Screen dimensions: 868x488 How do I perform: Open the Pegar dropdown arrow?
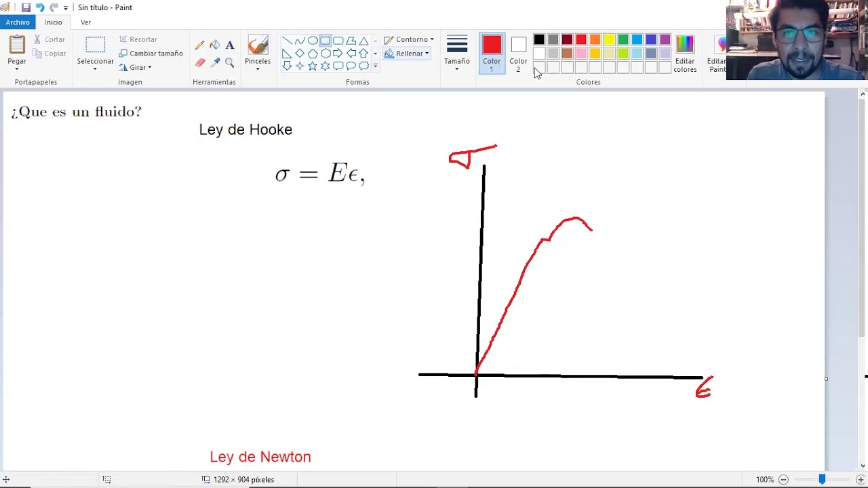coord(17,68)
